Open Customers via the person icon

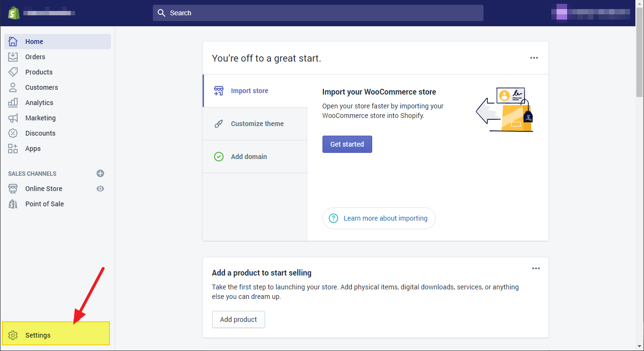tap(13, 87)
